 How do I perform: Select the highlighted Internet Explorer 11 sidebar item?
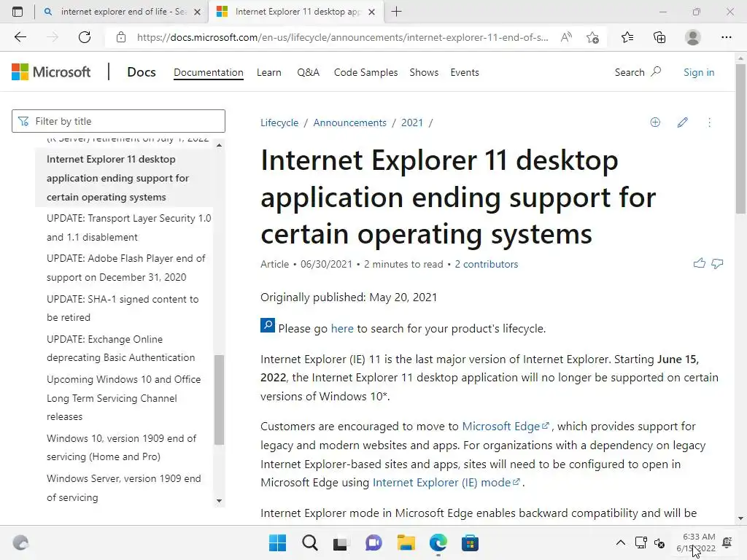[123, 178]
